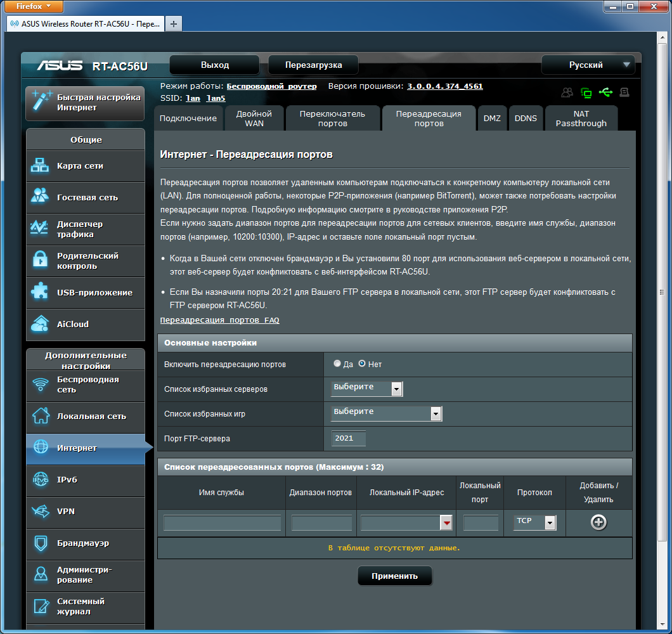The image size is (672, 634).
Task: Click the green USB status icon
Action: click(x=605, y=92)
